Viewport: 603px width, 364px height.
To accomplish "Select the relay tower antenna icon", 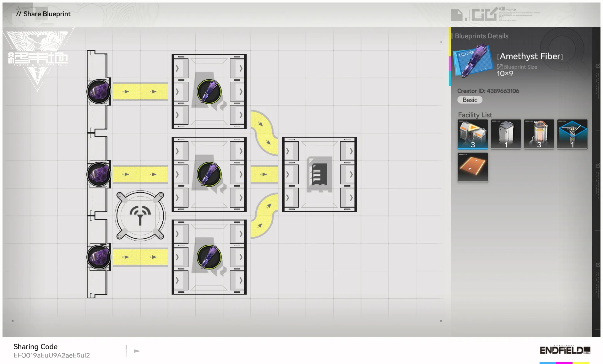I will [140, 216].
